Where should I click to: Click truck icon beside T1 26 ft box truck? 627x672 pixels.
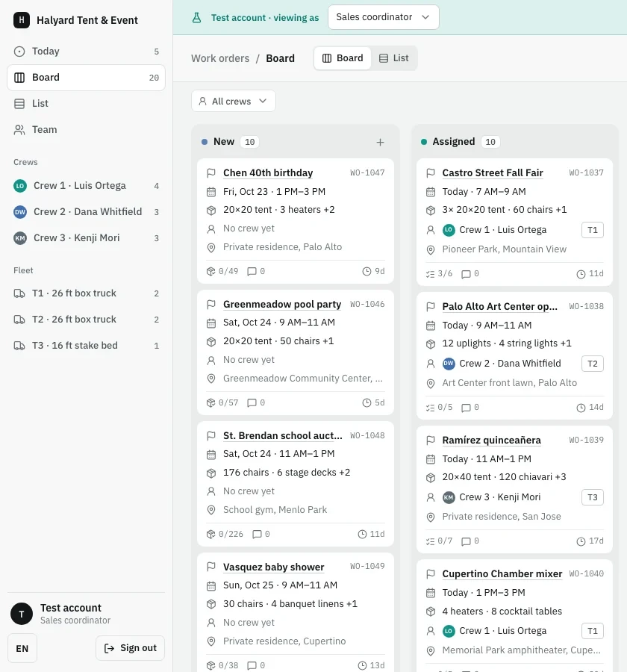click(19, 293)
